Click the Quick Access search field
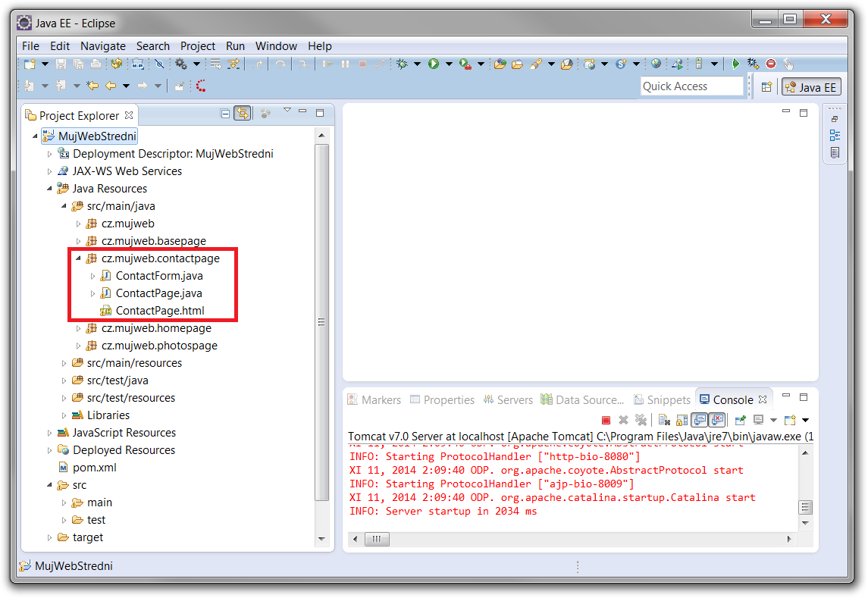 [691, 86]
